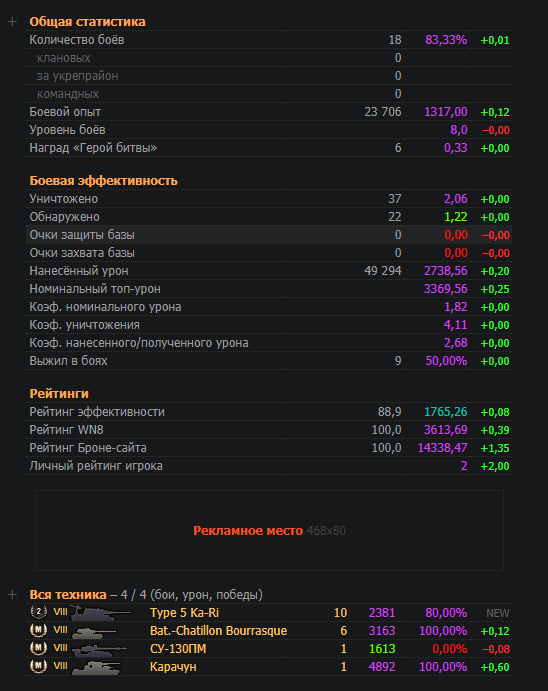Click the Bat.-Chatillon Bourrasque mastery badge icon

(x=38, y=630)
